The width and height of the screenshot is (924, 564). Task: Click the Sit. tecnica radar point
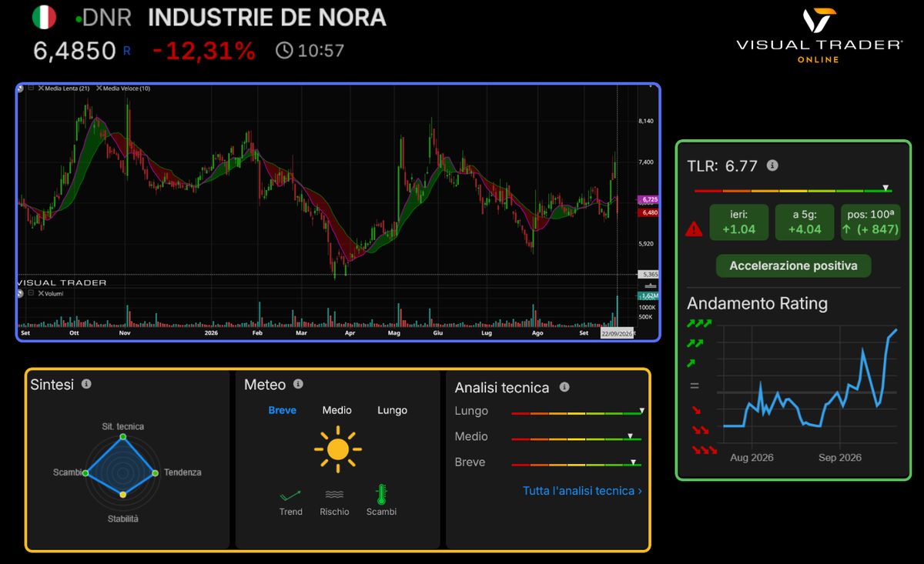[122, 436]
